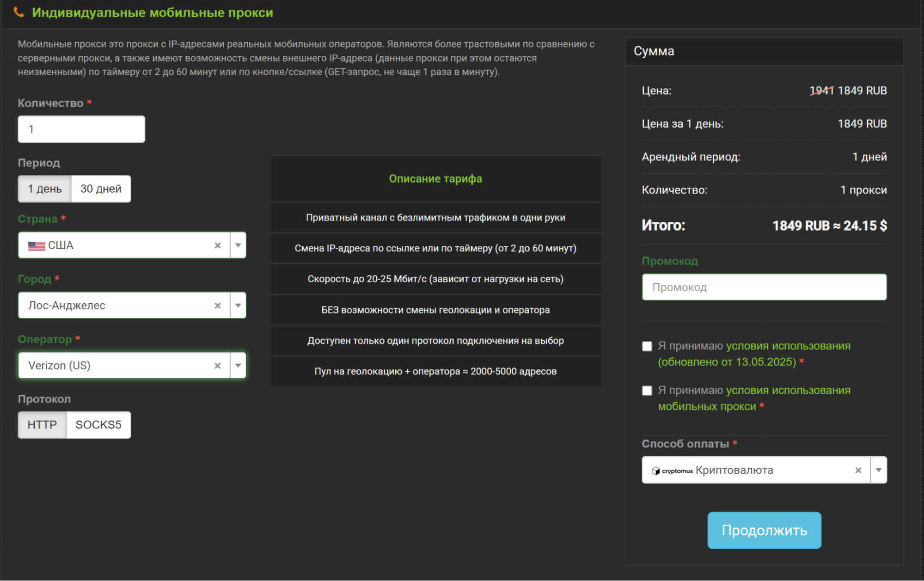The height and width of the screenshot is (581, 924).
Task: Open the payment method dropdown arrow
Action: (x=879, y=470)
